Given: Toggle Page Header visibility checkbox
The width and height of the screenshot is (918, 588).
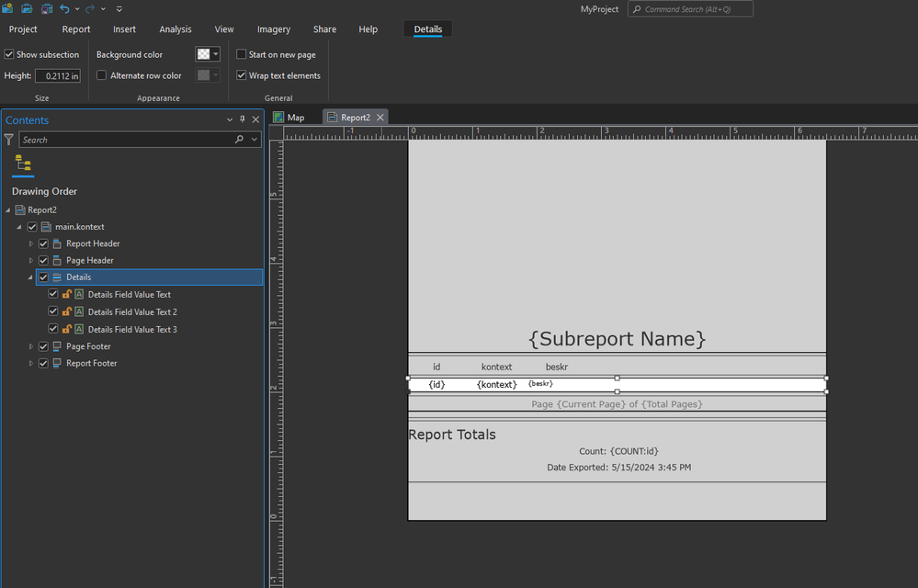Looking at the screenshot, I should pyautogui.click(x=43, y=260).
